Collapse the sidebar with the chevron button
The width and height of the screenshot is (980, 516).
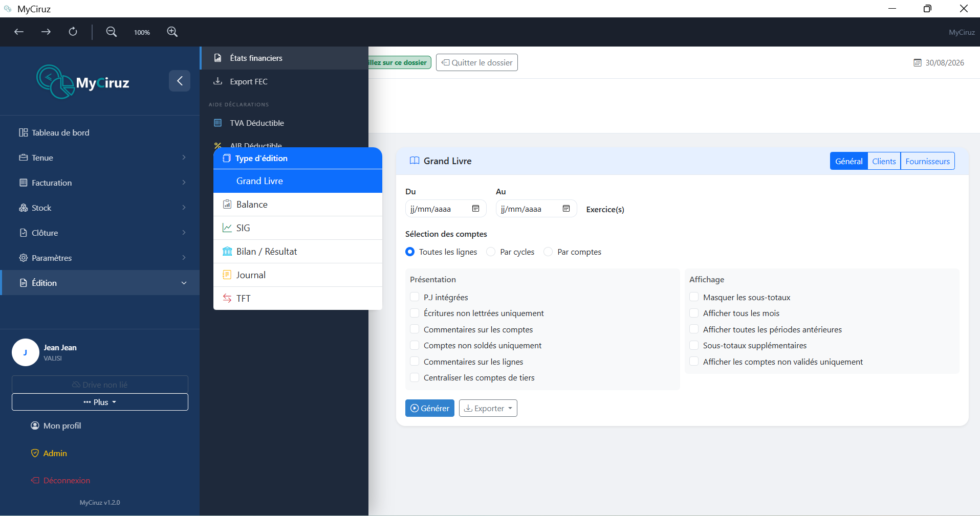(x=180, y=81)
